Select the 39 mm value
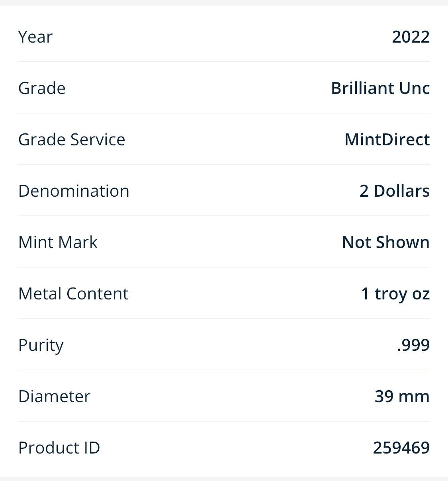This screenshot has height=481, width=448. click(x=402, y=396)
